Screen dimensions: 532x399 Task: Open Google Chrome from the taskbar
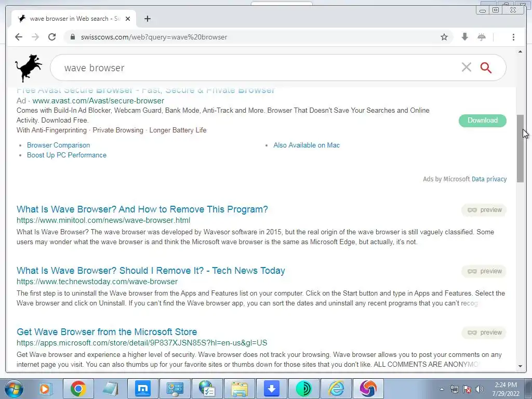pos(78,389)
